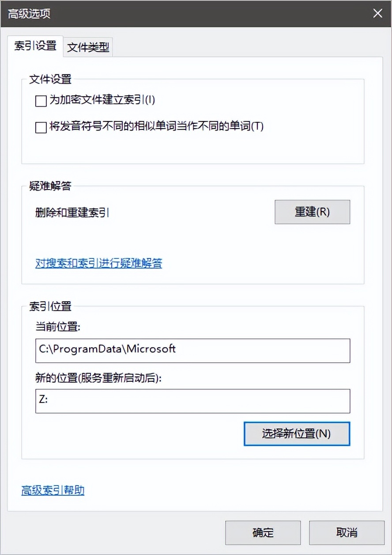Screen dimensions: 392x555
Task: Switch to the 索引设置 tab
Action: coord(35,46)
